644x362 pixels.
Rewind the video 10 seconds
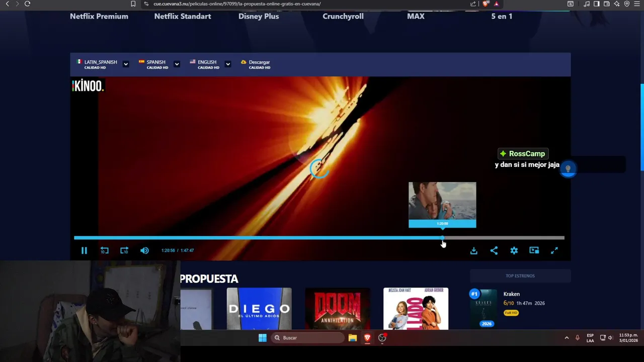[x=104, y=250]
